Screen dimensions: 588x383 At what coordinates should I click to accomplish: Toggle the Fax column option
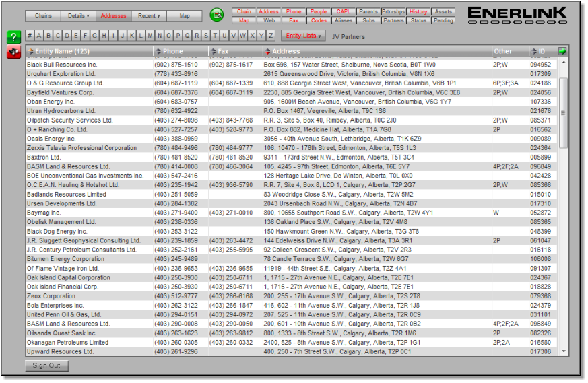click(294, 20)
